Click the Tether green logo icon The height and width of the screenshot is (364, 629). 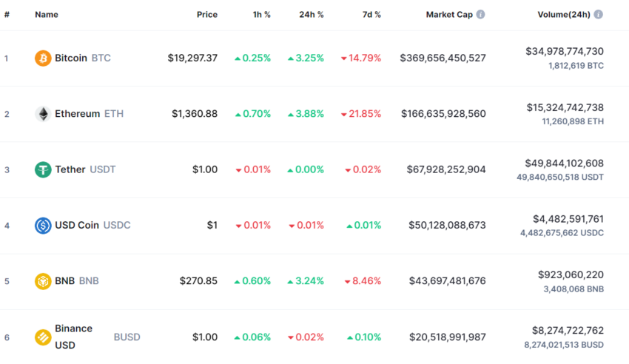click(x=43, y=169)
